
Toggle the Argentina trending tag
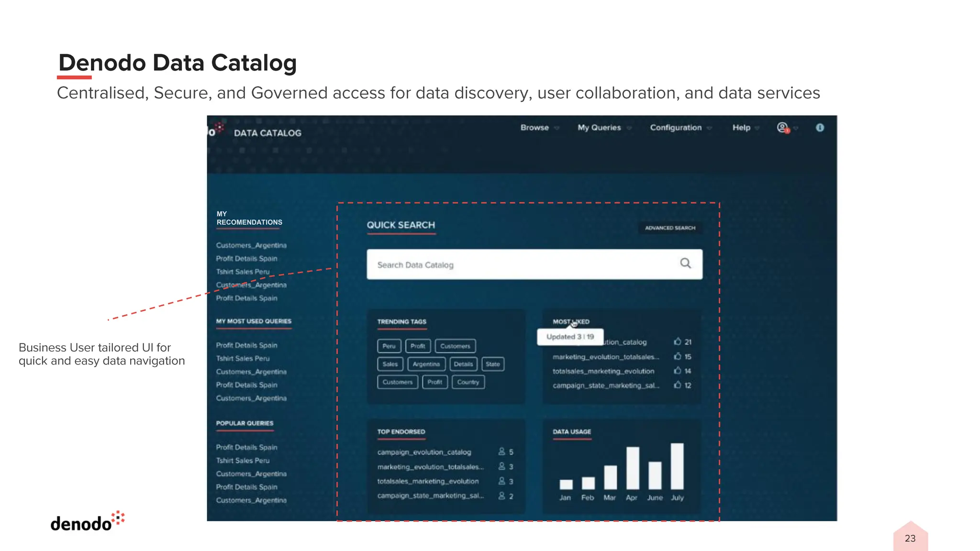426,364
